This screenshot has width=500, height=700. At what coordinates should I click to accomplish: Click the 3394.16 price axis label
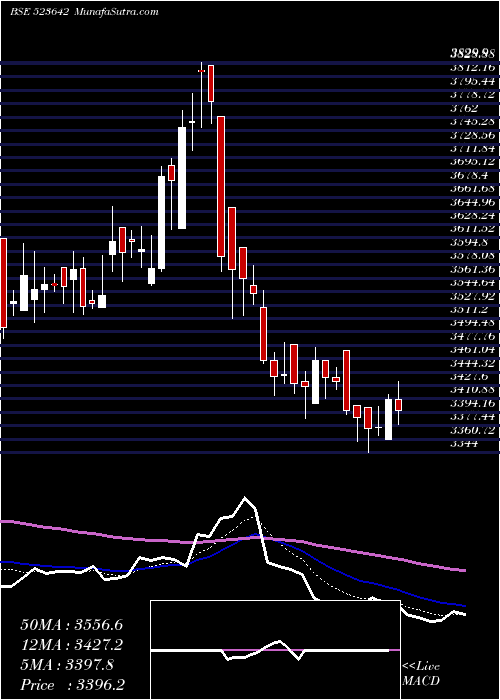[x=472, y=403]
